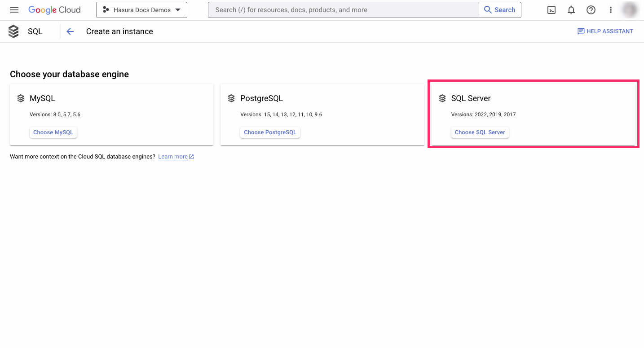Open the main navigation hamburger menu

(14, 10)
